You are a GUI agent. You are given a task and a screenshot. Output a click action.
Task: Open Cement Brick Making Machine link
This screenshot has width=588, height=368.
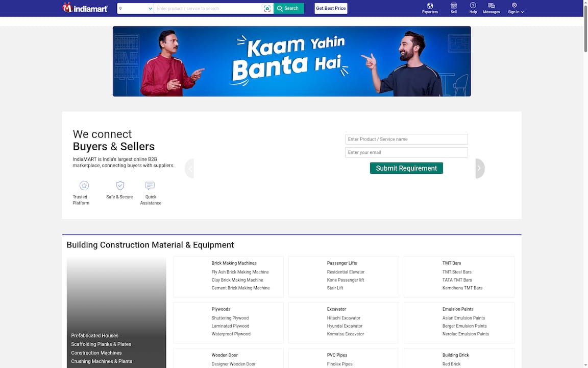(x=240, y=288)
